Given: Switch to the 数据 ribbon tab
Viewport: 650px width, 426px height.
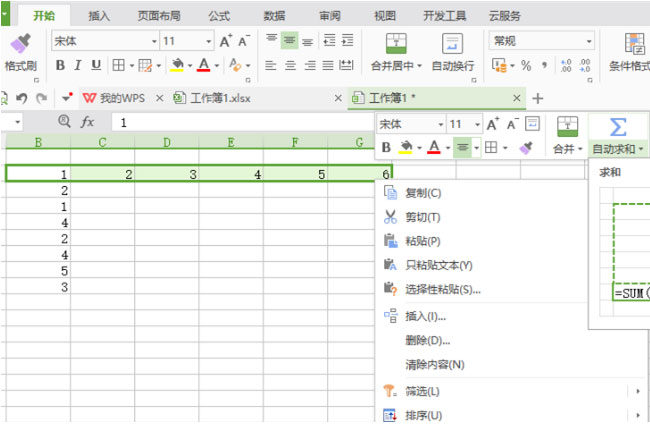Looking at the screenshot, I should click(x=274, y=16).
